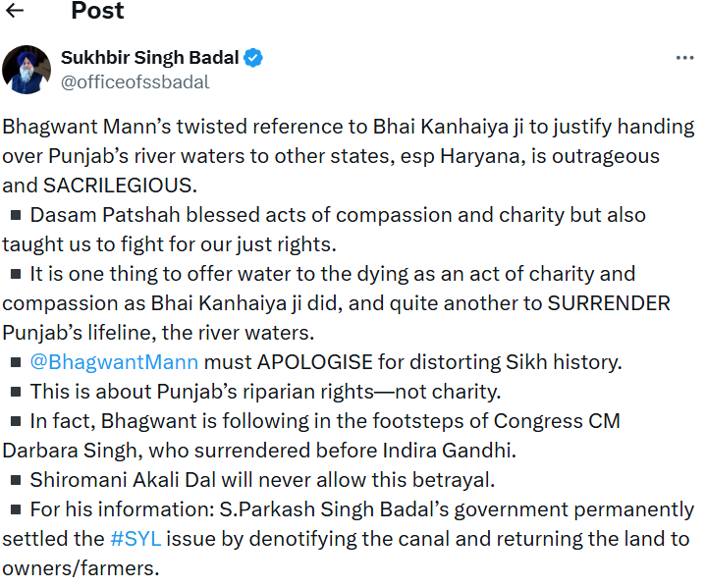The height and width of the screenshot is (588, 706).
Task: Click the blue verified badge
Action: pos(253,58)
